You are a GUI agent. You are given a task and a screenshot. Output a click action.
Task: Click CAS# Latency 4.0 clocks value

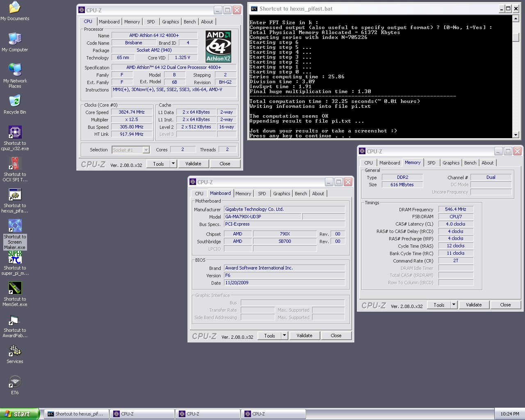pyautogui.click(x=456, y=224)
